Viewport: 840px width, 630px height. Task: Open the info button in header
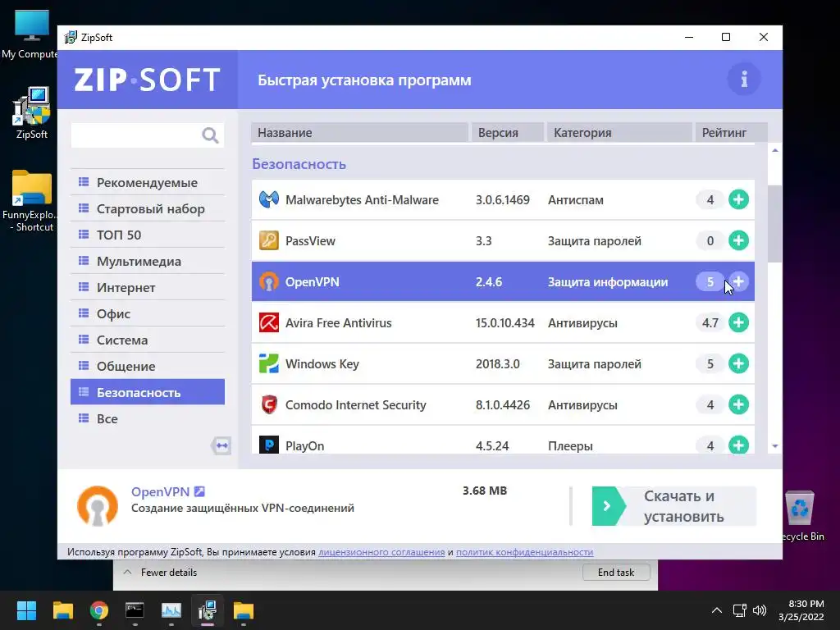click(743, 80)
